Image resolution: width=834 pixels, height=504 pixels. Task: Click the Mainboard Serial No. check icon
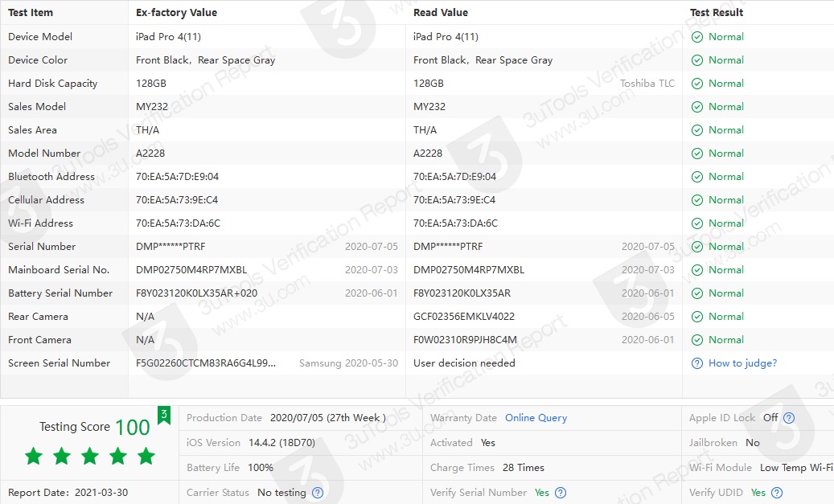(x=696, y=270)
